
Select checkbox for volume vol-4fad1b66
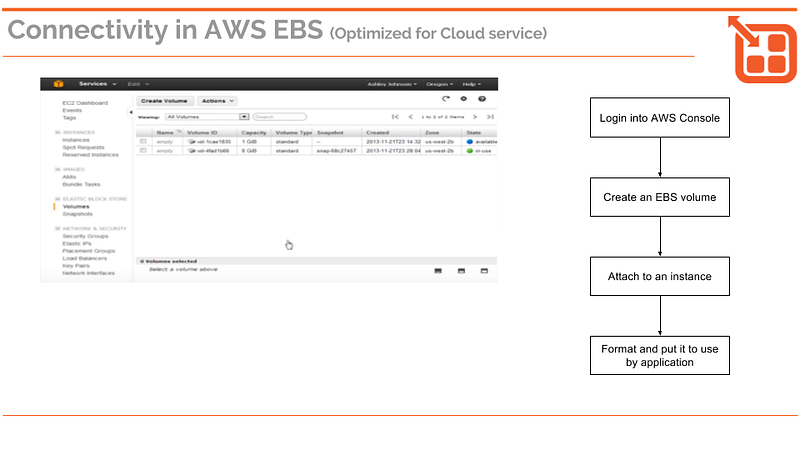tap(143, 151)
